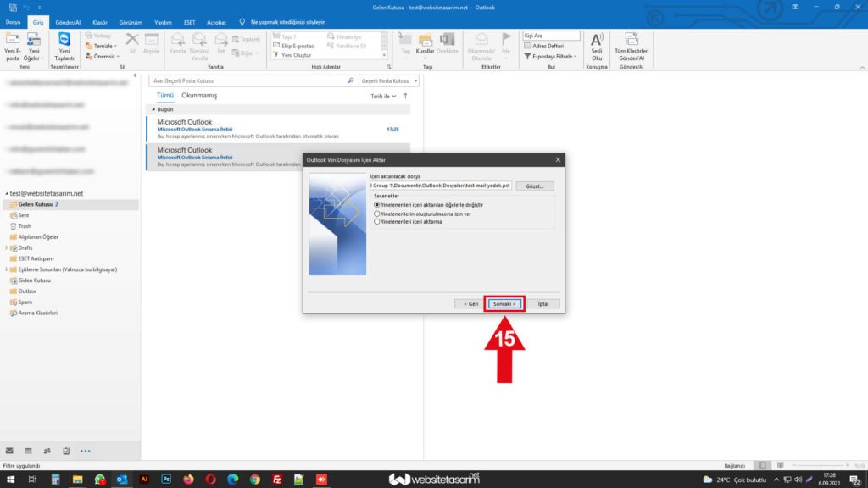Click the Gözat browse button
Screen dimensions: 868x488
point(535,186)
